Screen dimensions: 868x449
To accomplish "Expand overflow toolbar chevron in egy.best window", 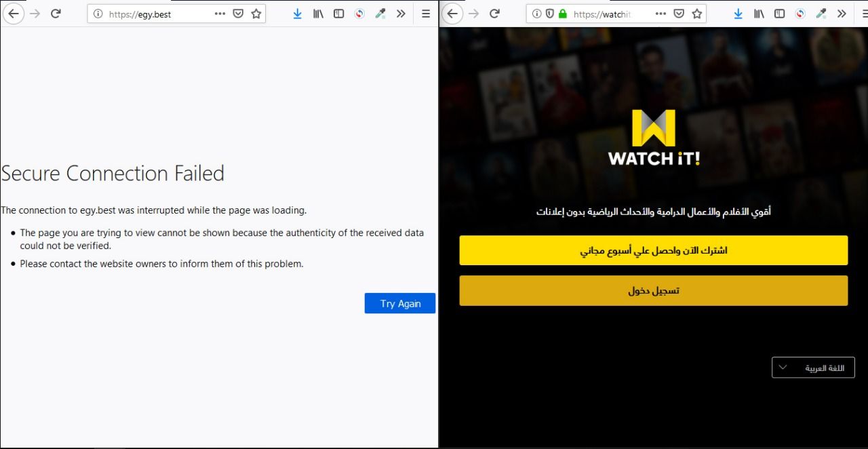I will click(x=401, y=14).
